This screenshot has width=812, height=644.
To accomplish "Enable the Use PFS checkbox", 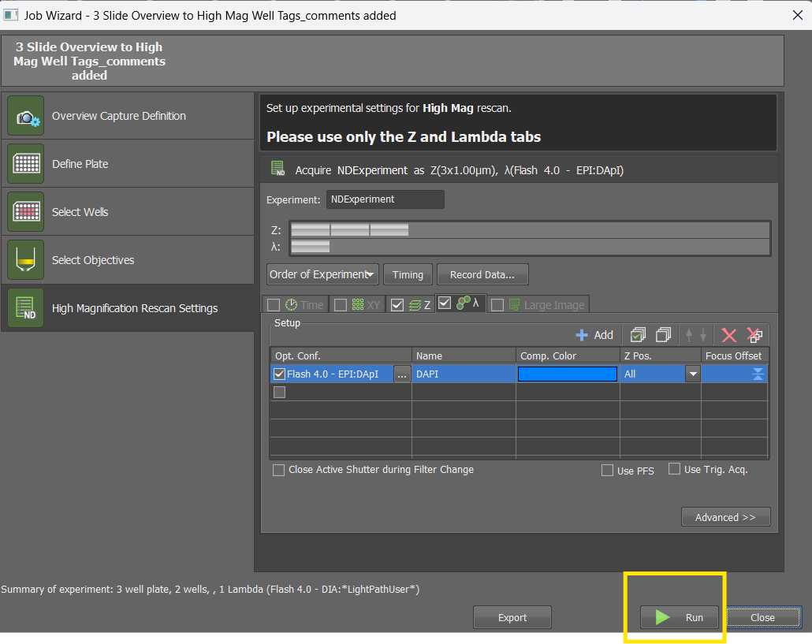I will [607, 471].
